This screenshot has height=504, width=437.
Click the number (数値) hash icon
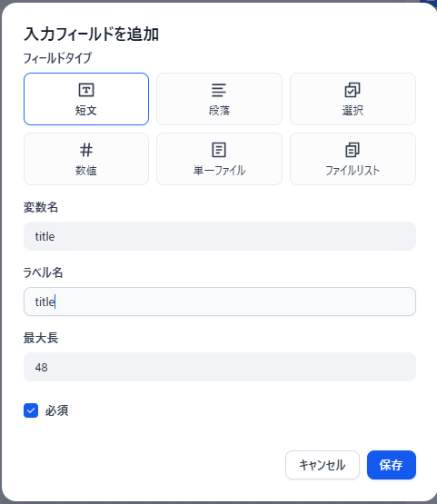click(86, 150)
